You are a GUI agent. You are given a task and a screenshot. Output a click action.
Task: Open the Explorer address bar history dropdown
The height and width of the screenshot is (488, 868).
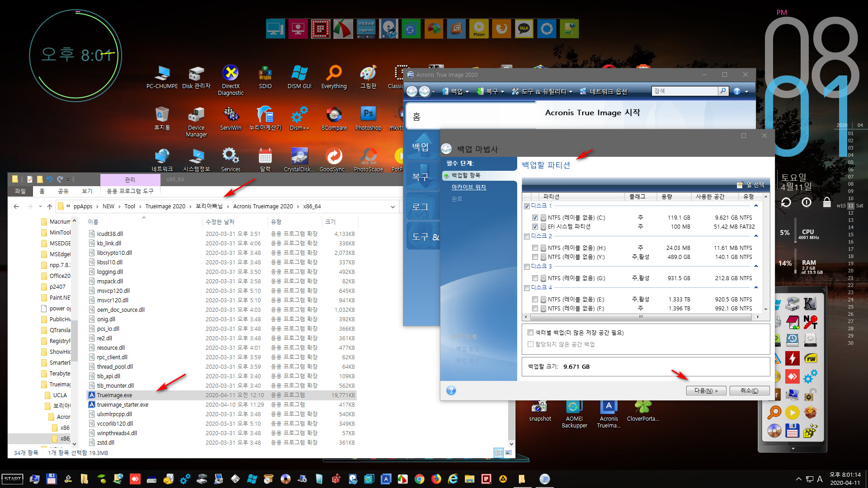point(392,206)
